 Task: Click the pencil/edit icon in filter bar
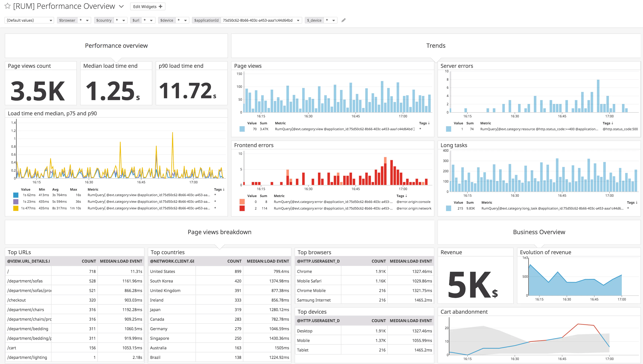[344, 20]
